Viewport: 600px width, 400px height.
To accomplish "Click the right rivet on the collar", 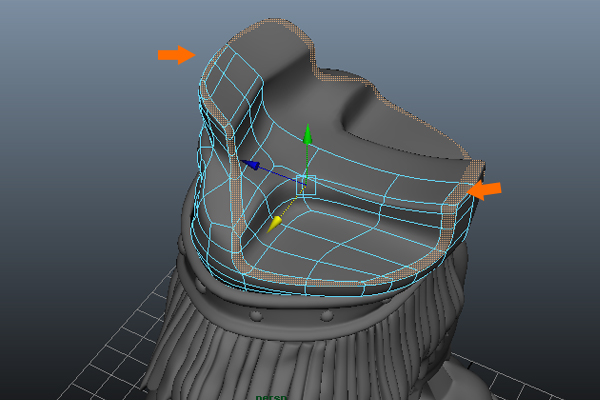I will (x=326, y=317).
